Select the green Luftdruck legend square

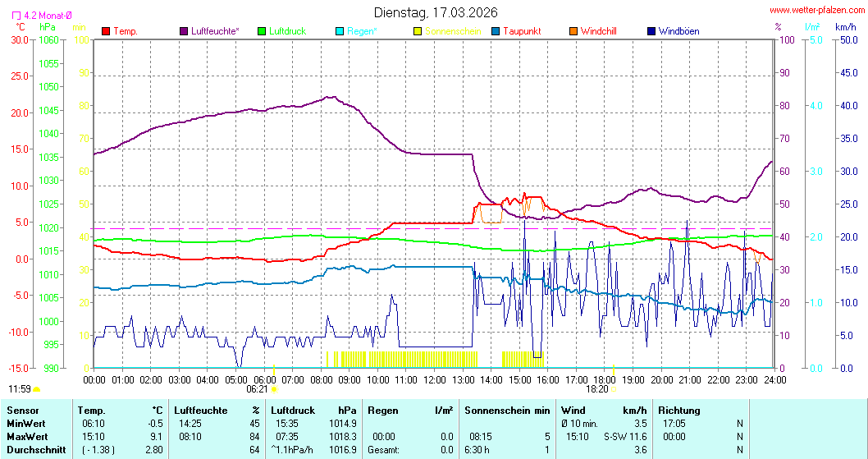point(262,31)
